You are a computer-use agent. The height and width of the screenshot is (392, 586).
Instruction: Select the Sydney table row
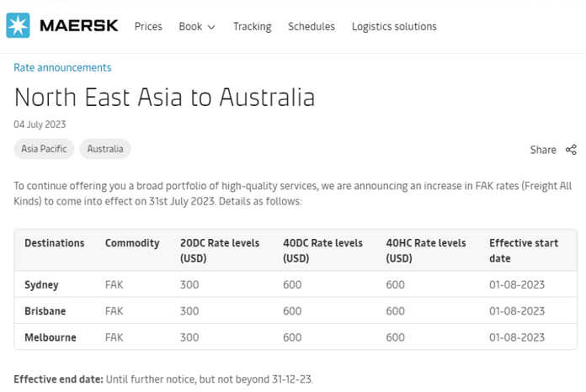[x=296, y=284]
